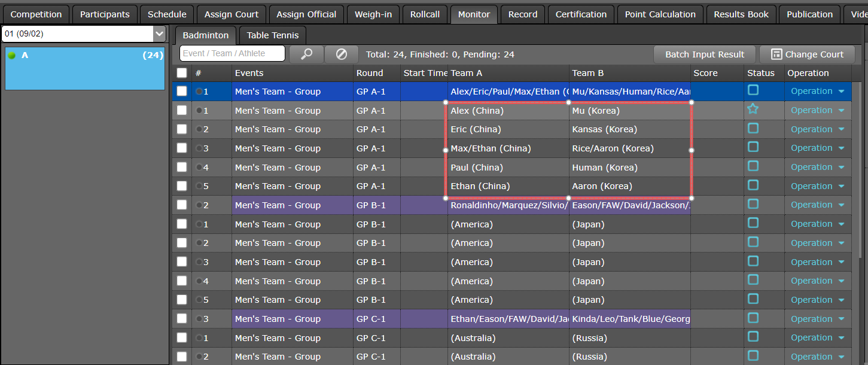Select court A in the left panel
This screenshot has width=868, height=365.
[x=84, y=69]
